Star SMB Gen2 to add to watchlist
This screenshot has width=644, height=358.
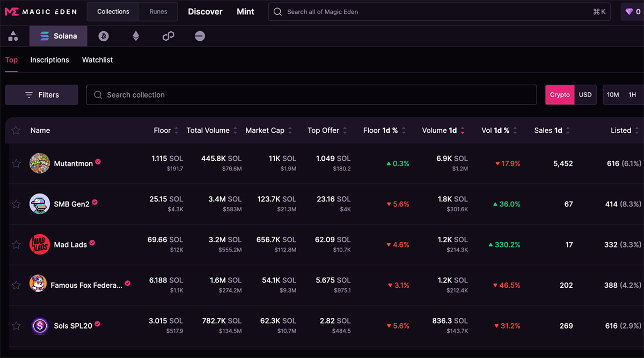(16, 204)
